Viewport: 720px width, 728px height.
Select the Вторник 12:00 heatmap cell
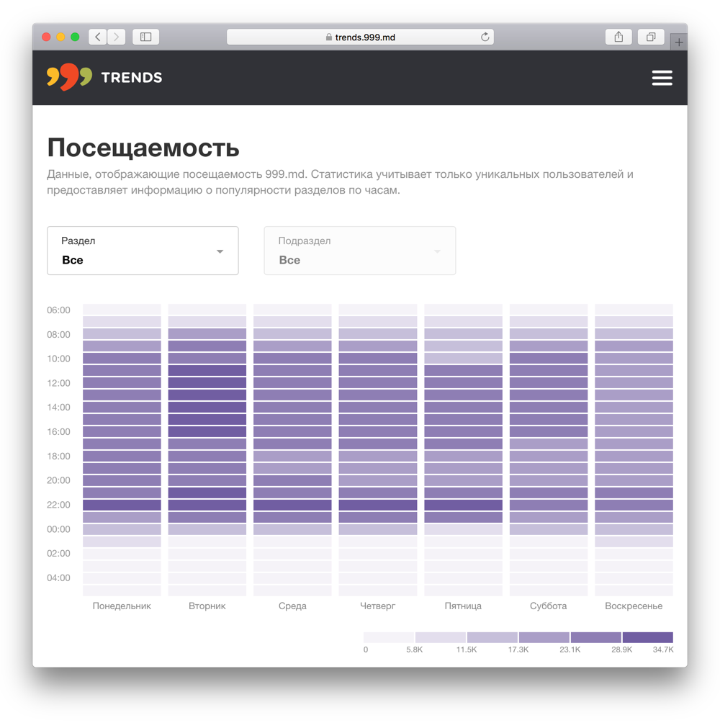[207, 382]
